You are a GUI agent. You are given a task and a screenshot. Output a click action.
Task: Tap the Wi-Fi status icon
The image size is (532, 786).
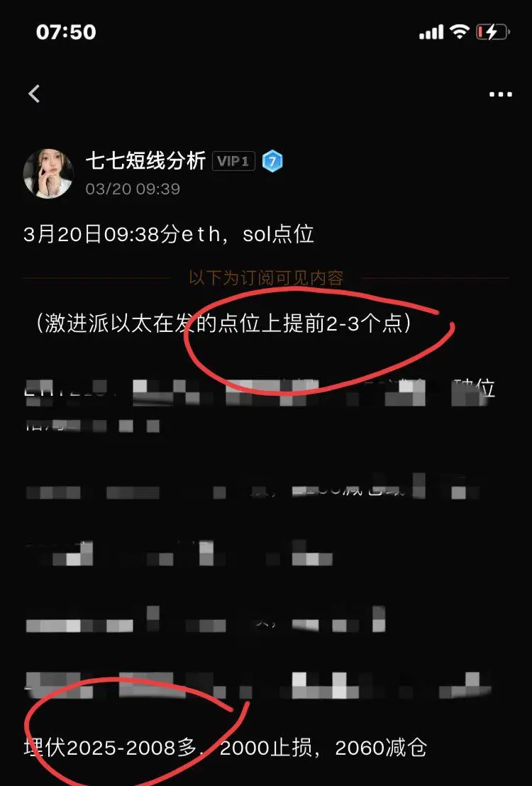pyautogui.click(x=460, y=32)
